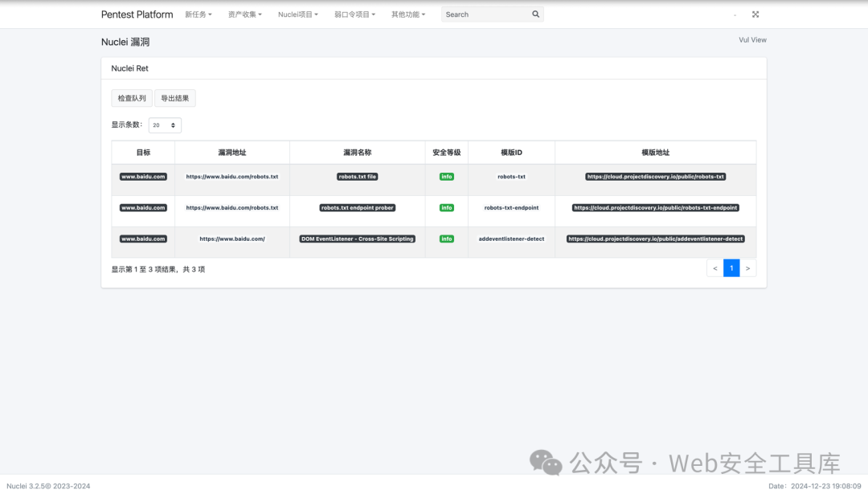Click the info badge in robots.txt file row
The image size is (868, 498).
(x=447, y=177)
